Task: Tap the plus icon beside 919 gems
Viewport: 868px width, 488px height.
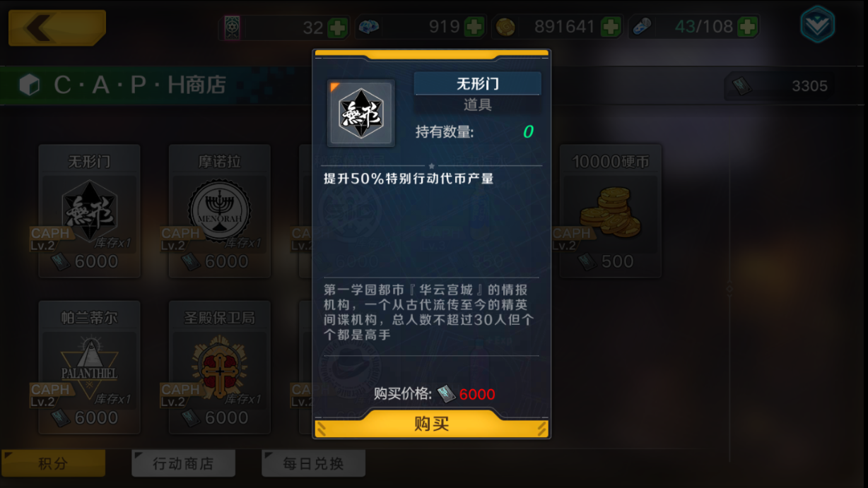Action: click(x=474, y=28)
